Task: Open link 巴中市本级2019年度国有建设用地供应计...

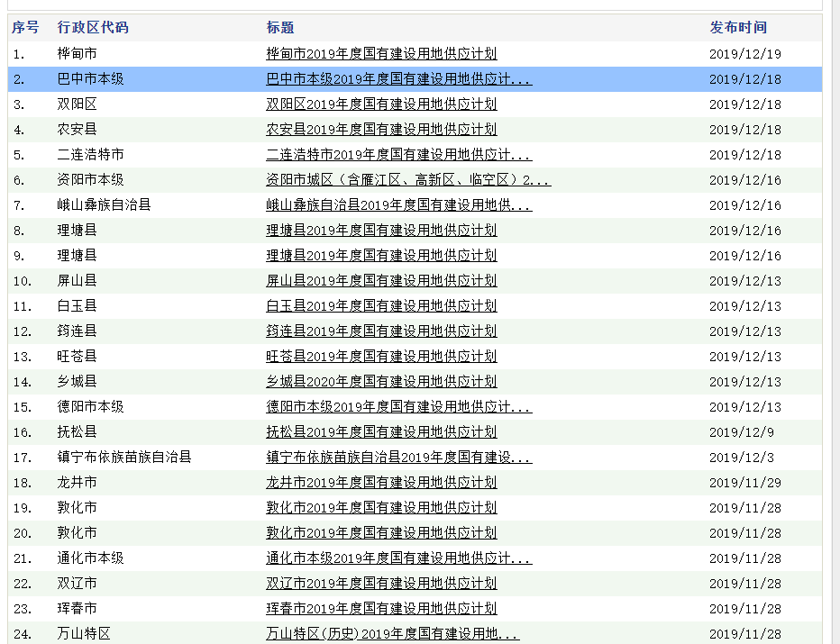Action: click(x=398, y=79)
